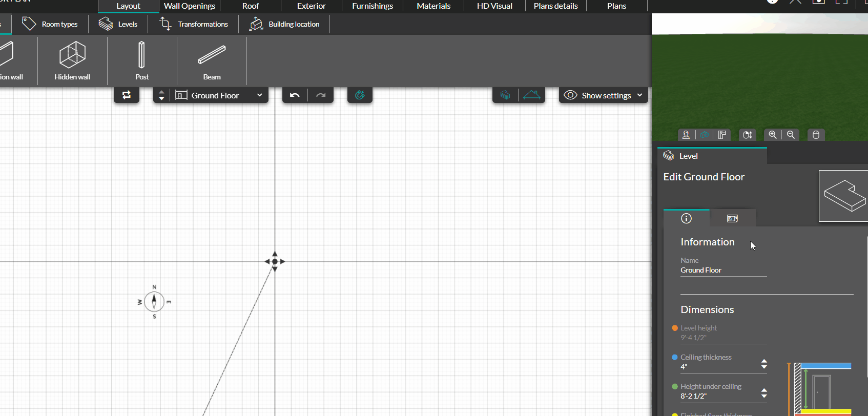Screen dimensions: 868x416
Task: Click the orange Level height color dot
Action: point(675,328)
